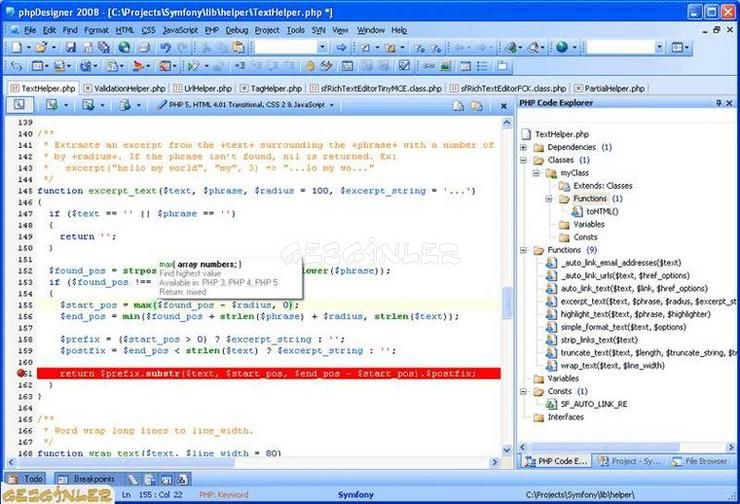Open the SVN menu
This screenshot has width=740, height=504.
pyautogui.click(x=319, y=30)
